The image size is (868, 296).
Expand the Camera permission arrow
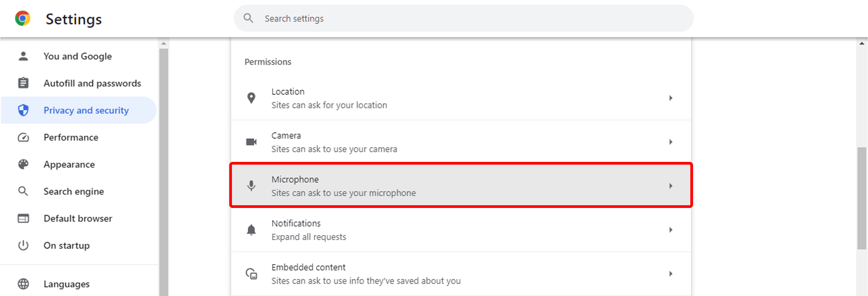[x=670, y=142]
